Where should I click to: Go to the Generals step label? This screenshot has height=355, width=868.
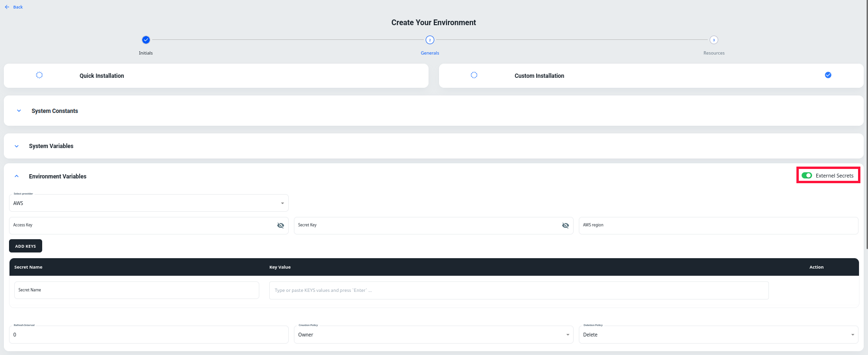[430, 53]
